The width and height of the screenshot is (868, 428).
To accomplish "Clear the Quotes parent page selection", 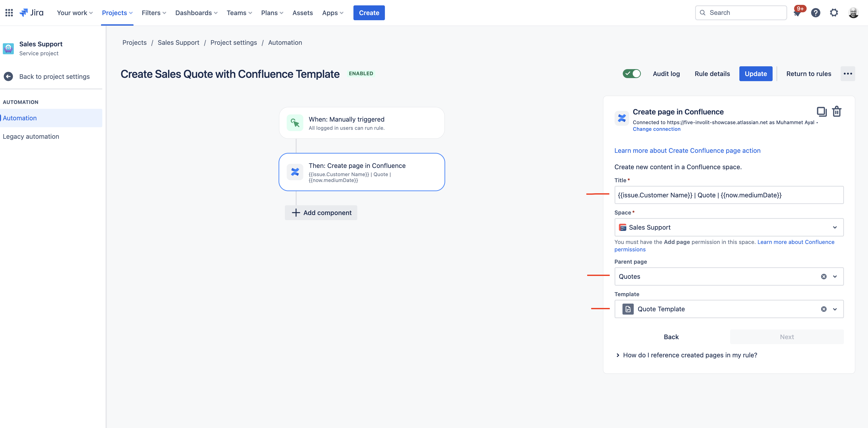I will 824,276.
